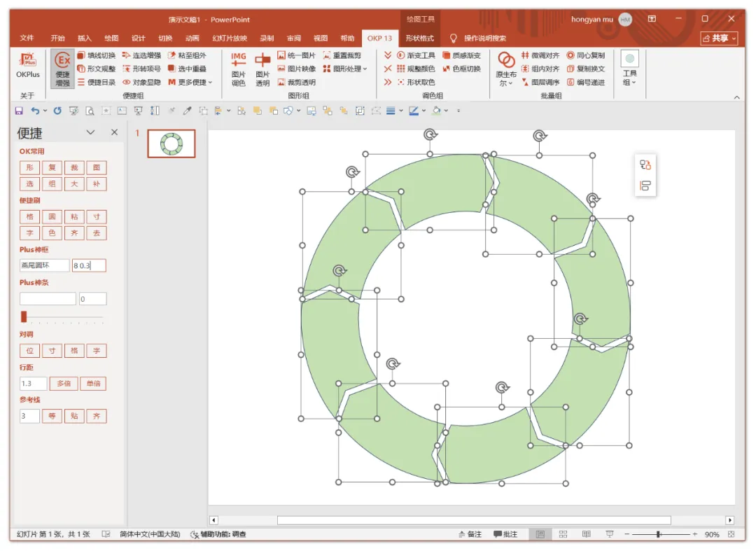The width and height of the screenshot is (756, 551).
Task: Click the 微调对齐 tool
Action: pyautogui.click(x=540, y=55)
